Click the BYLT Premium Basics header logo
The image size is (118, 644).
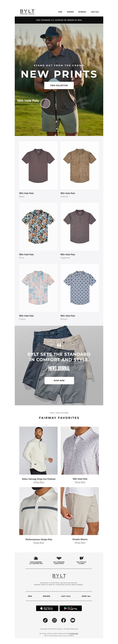coord(28,12)
